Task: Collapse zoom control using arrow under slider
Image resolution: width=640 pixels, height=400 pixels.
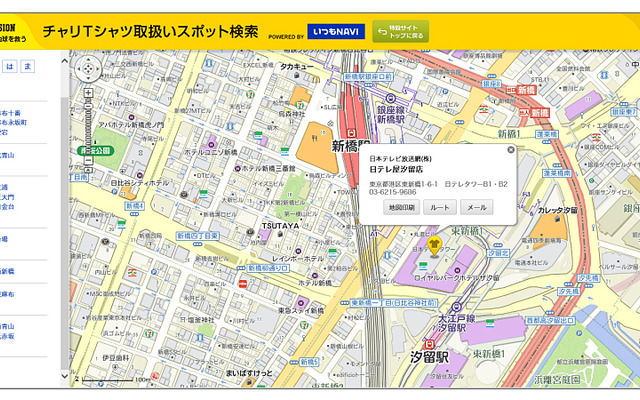Action: 88,169
